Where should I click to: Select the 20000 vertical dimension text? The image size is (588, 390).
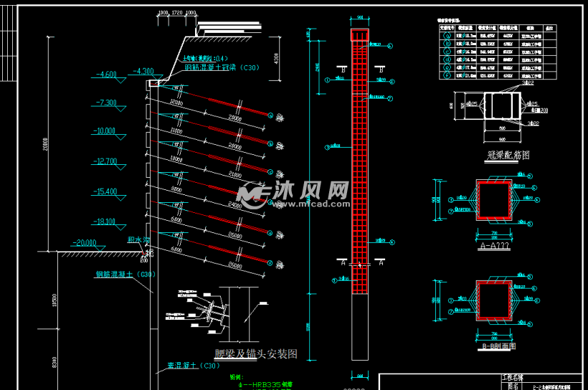pyautogui.click(x=44, y=143)
